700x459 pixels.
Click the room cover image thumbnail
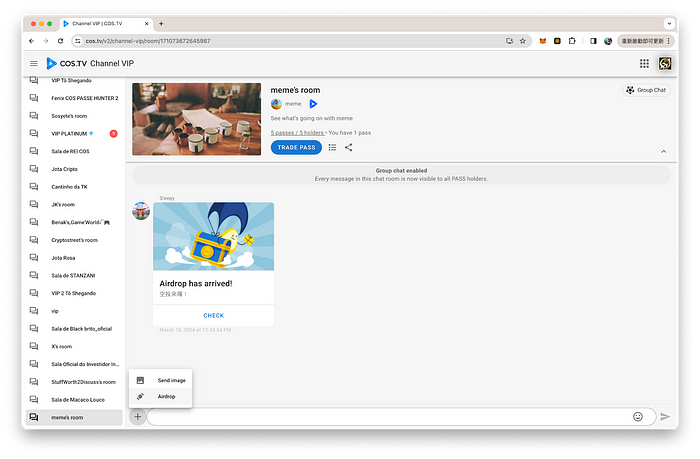[x=196, y=119]
